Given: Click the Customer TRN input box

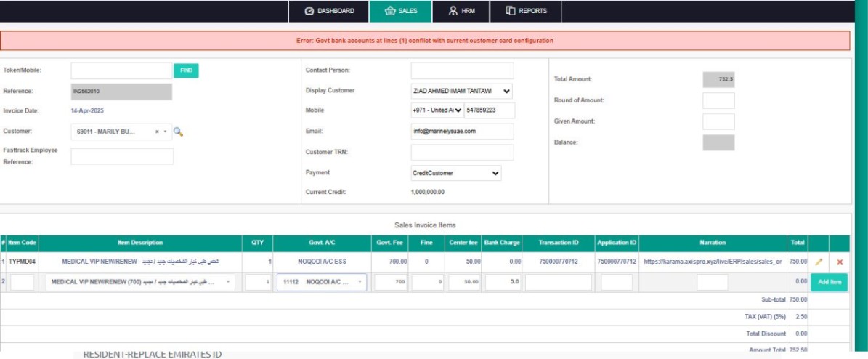Looking at the screenshot, I should pyautogui.click(x=462, y=153).
